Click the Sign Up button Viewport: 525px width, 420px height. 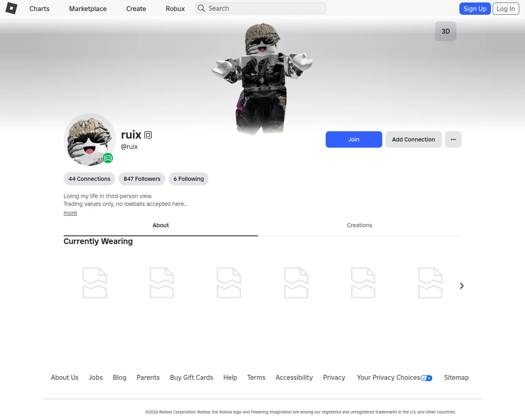coord(475,9)
